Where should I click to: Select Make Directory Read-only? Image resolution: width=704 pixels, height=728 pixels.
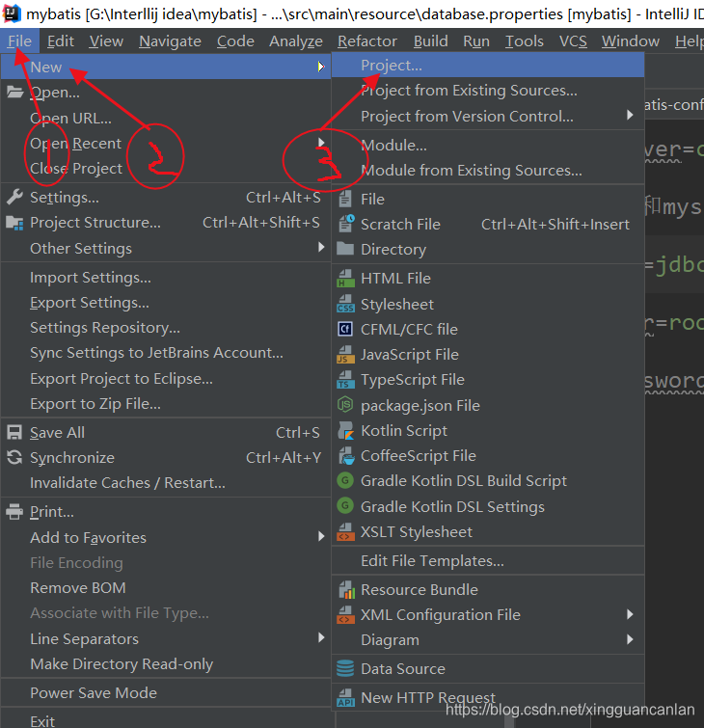click(166, 664)
